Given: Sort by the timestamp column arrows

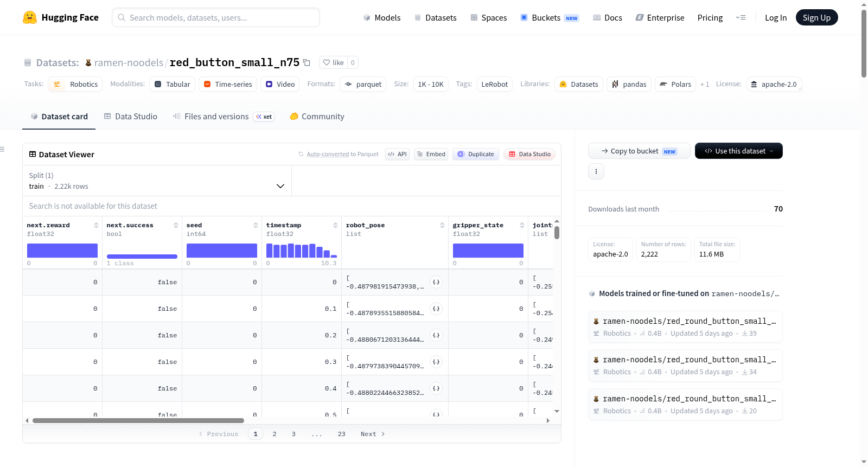Looking at the screenshot, I should 335,225.
